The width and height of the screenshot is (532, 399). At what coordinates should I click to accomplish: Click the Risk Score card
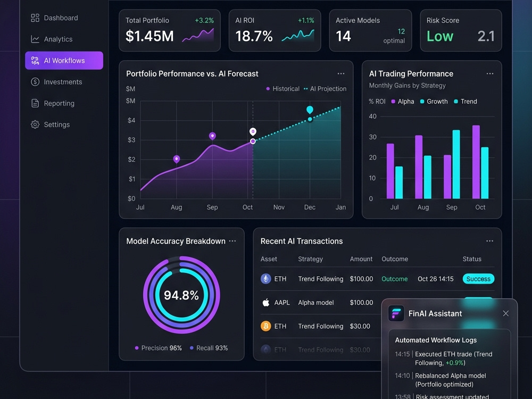point(461,30)
